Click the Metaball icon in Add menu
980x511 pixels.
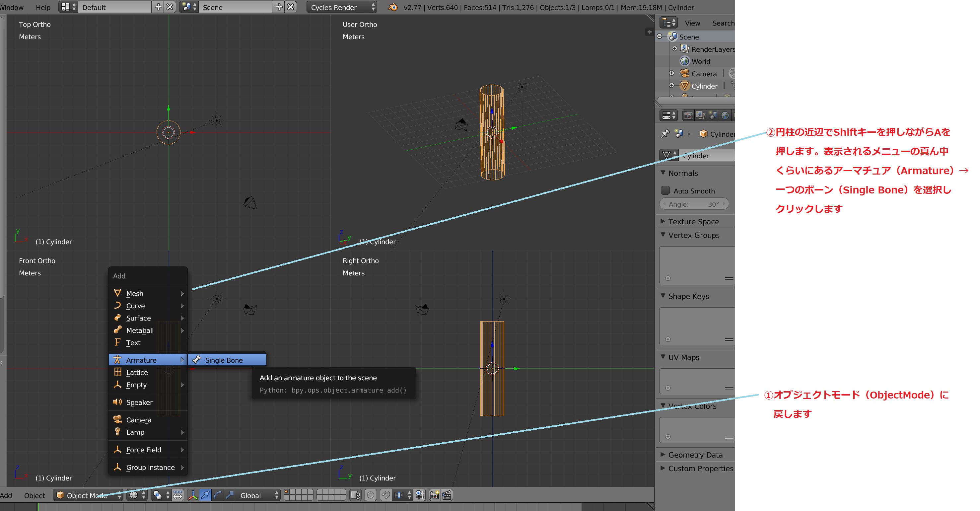point(117,330)
